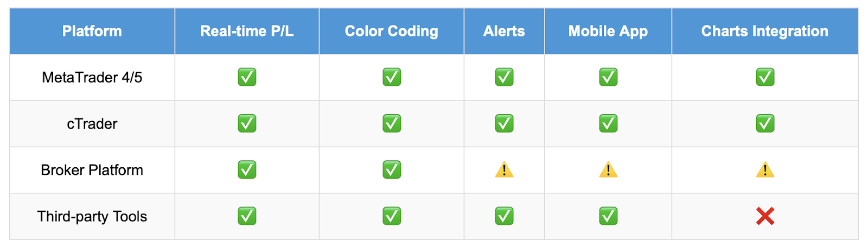Click Third-party Tools Alerts green checkbox
Screen dimensions: 868x246
coord(504,216)
